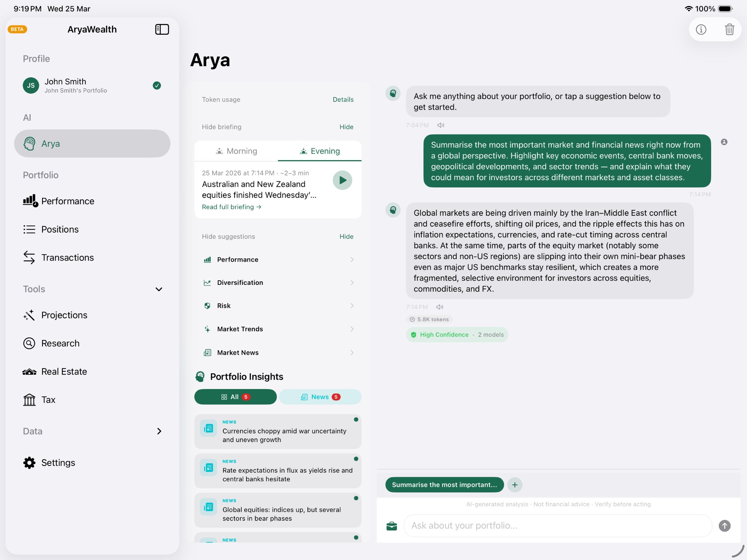747x560 pixels.
Task: Expand the Data section
Action: [159, 431]
